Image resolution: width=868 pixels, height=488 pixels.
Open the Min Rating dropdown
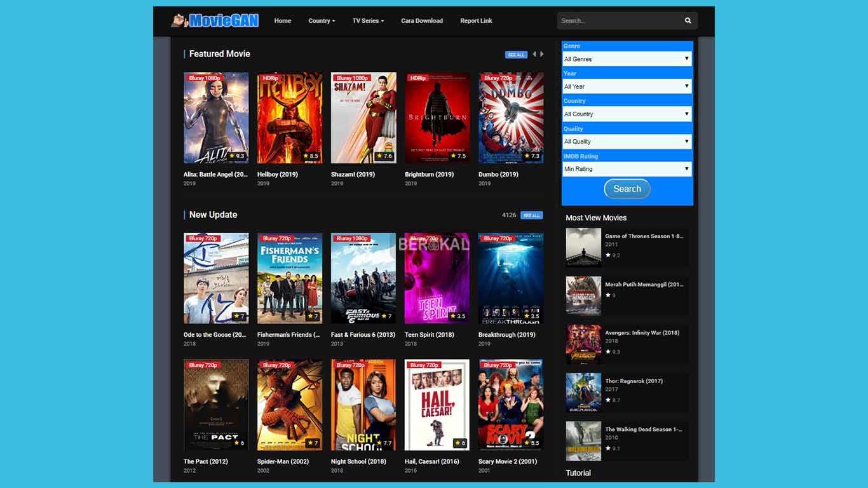pyautogui.click(x=627, y=169)
